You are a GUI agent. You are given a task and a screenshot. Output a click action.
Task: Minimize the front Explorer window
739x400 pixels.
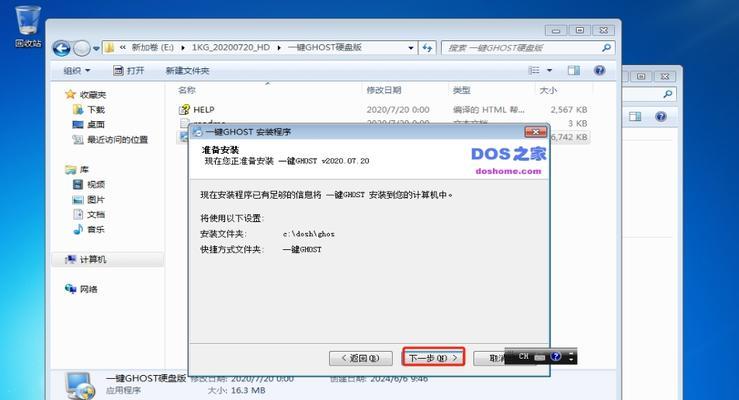pos(556,31)
